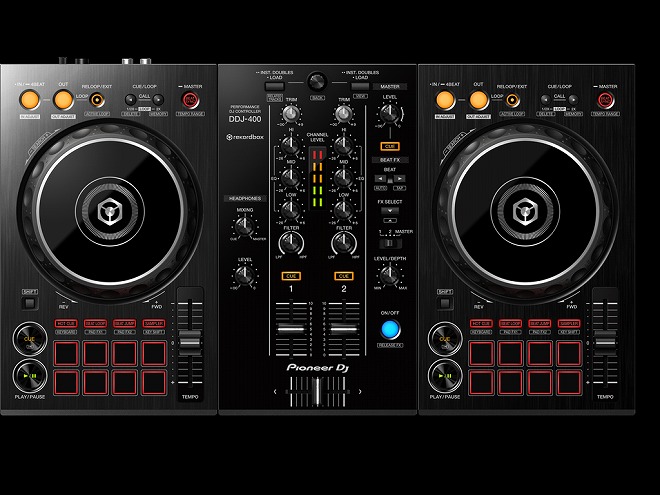Viewport: 660px width, 495px height.
Task: Click the left deck CUE button
Action: [x=30, y=339]
